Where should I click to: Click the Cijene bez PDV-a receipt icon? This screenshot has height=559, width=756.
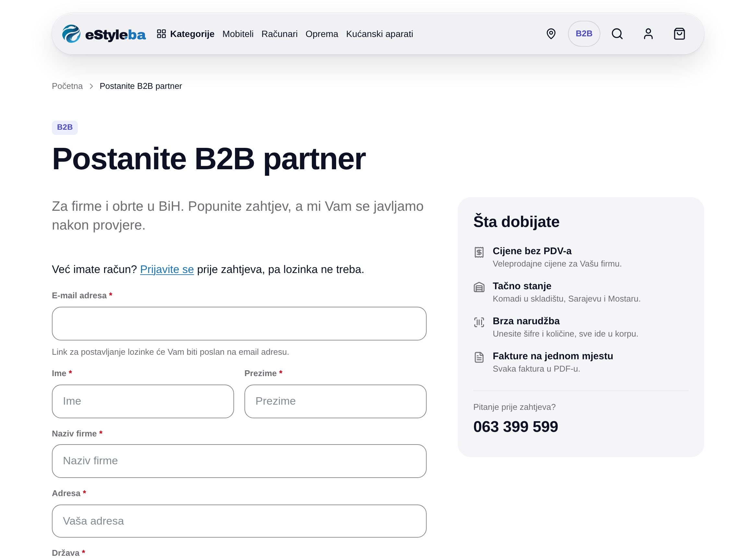tap(479, 252)
